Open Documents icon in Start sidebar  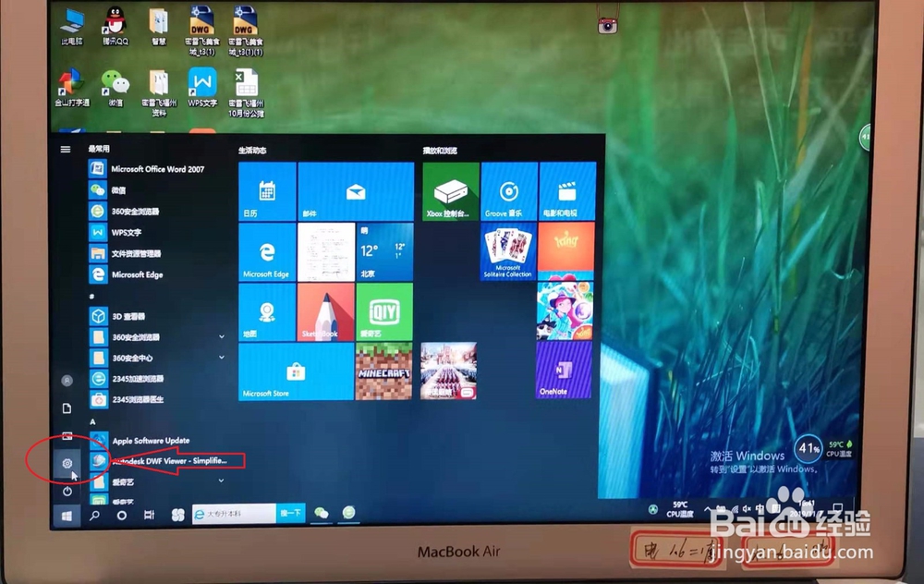[x=67, y=408]
